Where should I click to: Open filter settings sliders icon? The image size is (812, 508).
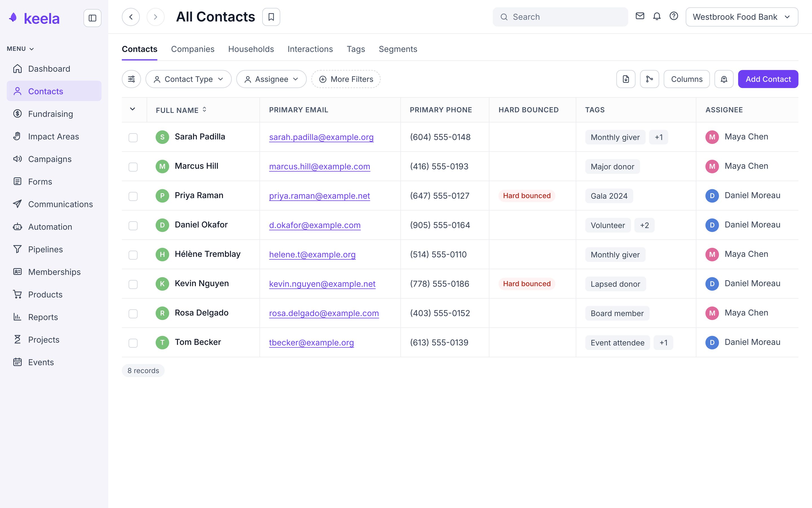[131, 79]
